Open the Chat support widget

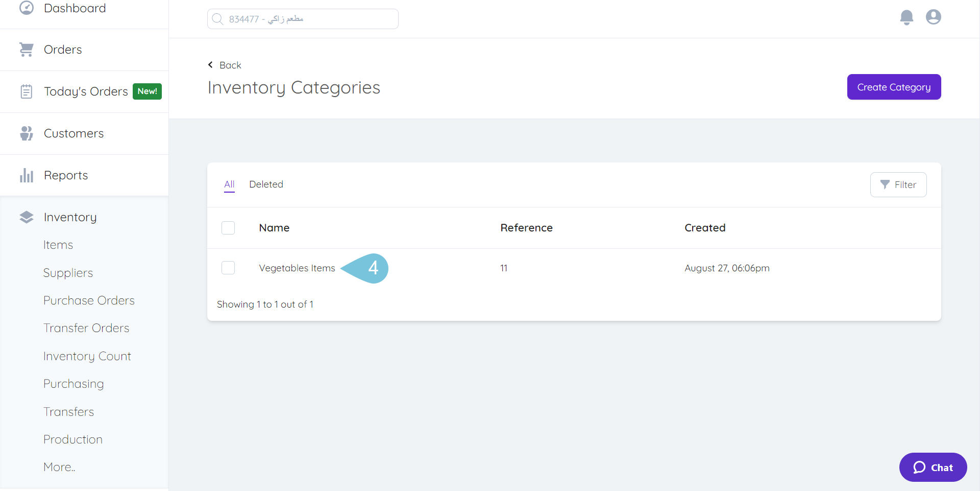(x=933, y=467)
